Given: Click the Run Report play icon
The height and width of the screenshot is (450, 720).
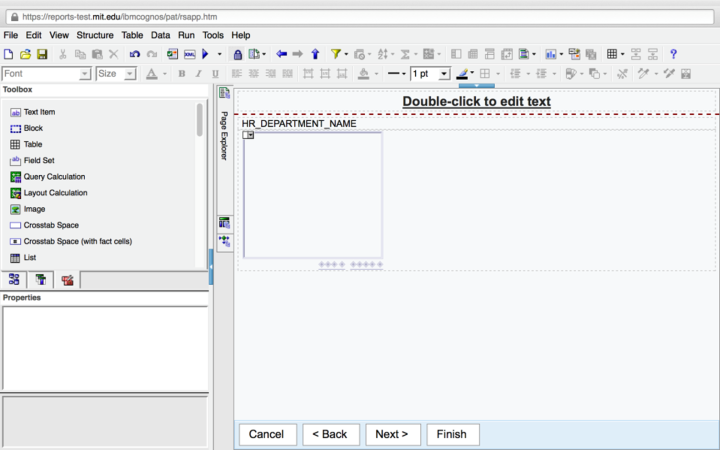Looking at the screenshot, I should pyautogui.click(x=205, y=54).
